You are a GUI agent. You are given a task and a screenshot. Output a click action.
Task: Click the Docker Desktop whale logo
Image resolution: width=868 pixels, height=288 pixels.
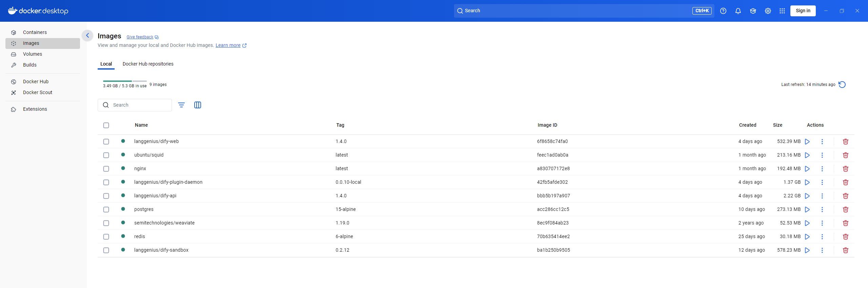click(13, 11)
